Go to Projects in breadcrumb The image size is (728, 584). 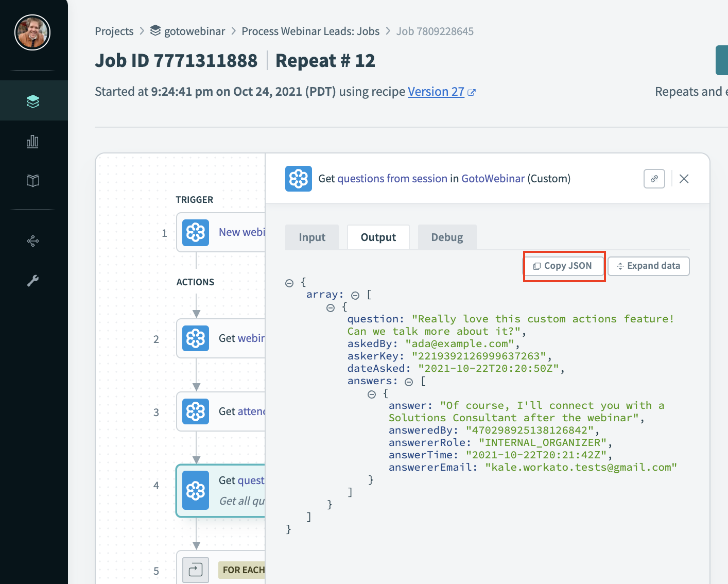coord(114,31)
